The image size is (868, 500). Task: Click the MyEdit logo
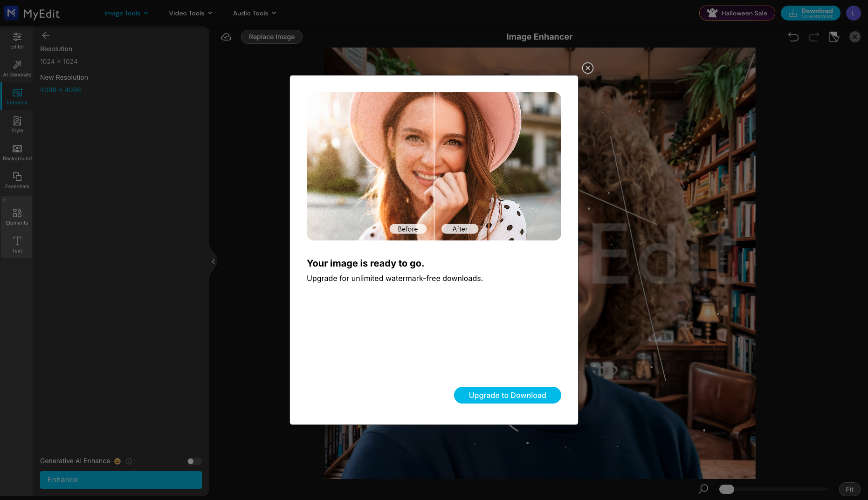(32, 13)
